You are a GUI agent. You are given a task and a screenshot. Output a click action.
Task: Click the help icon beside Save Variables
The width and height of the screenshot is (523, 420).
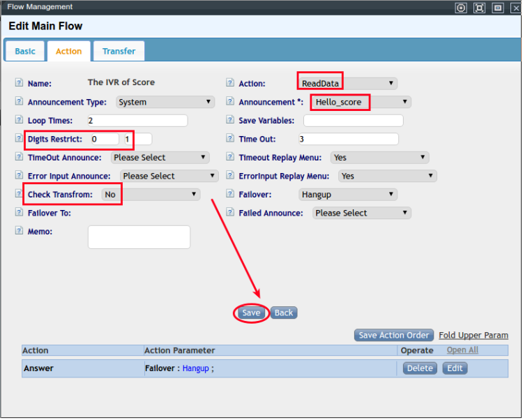(x=230, y=121)
